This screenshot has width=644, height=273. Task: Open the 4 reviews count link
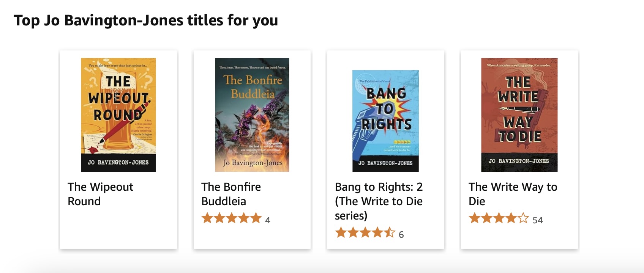click(x=268, y=220)
